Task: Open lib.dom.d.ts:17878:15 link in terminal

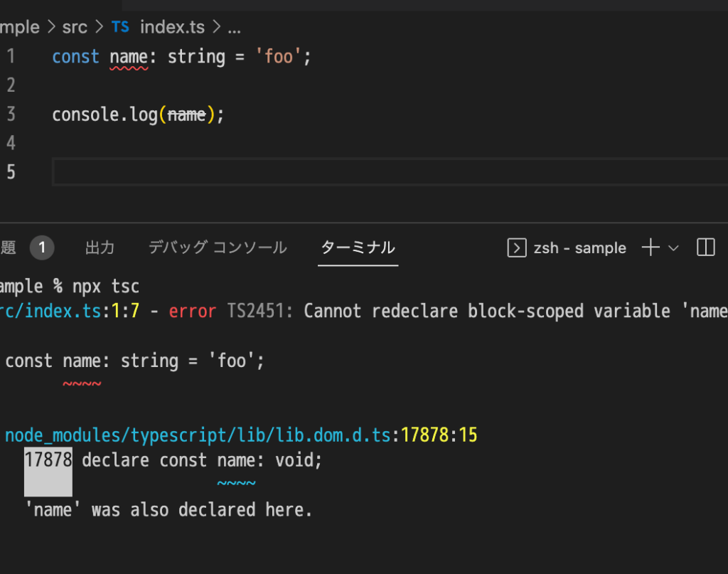Action: click(x=241, y=435)
